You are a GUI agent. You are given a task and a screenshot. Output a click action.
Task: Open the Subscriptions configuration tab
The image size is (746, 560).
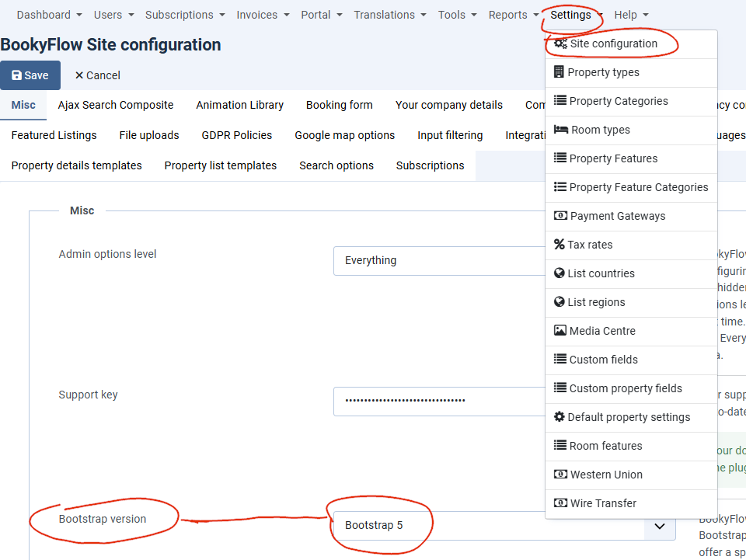tap(430, 165)
